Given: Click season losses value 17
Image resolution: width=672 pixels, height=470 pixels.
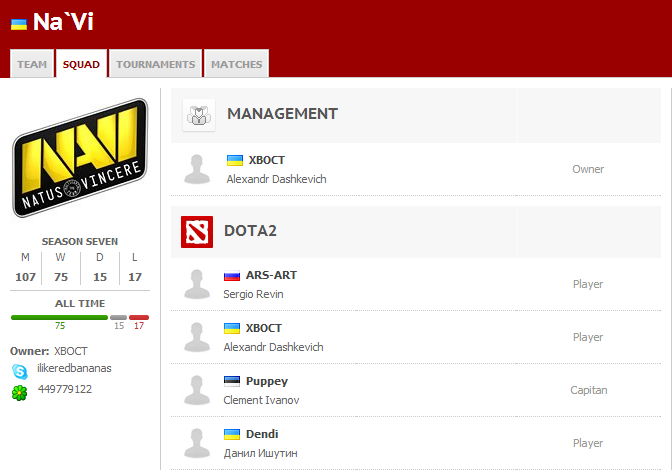Looking at the screenshot, I should (x=135, y=277).
